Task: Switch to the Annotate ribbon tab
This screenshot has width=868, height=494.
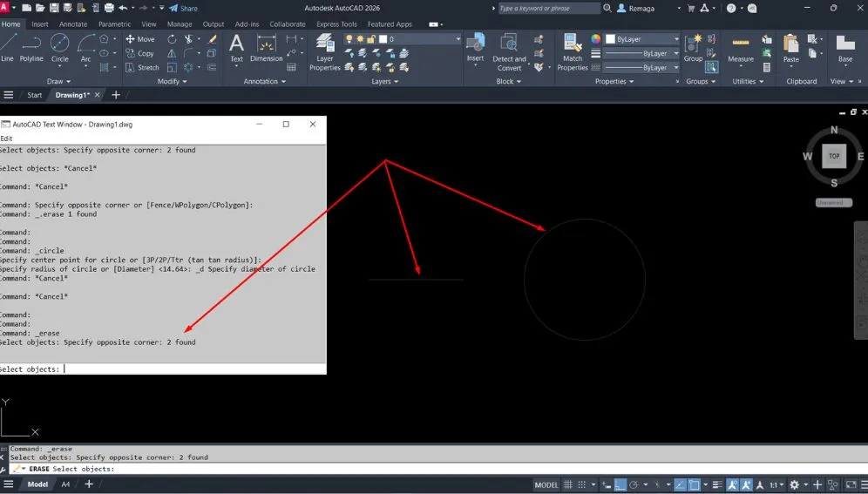Action: 73,24
